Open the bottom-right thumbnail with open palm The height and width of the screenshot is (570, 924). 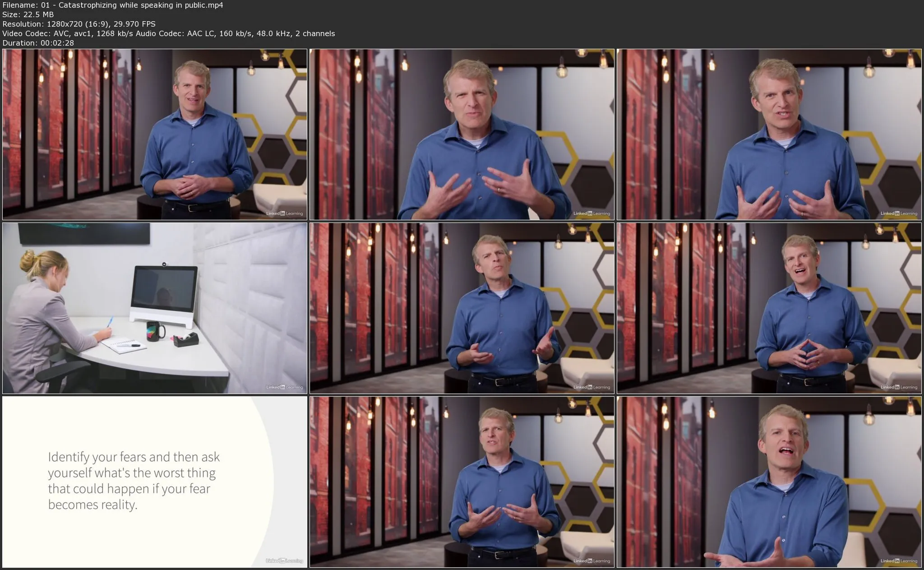click(x=769, y=482)
